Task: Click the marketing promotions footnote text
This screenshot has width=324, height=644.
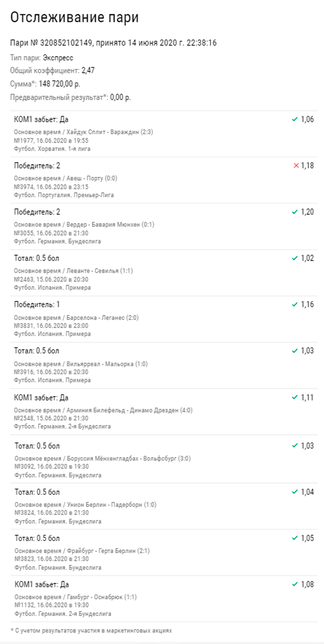Action: (91, 631)
